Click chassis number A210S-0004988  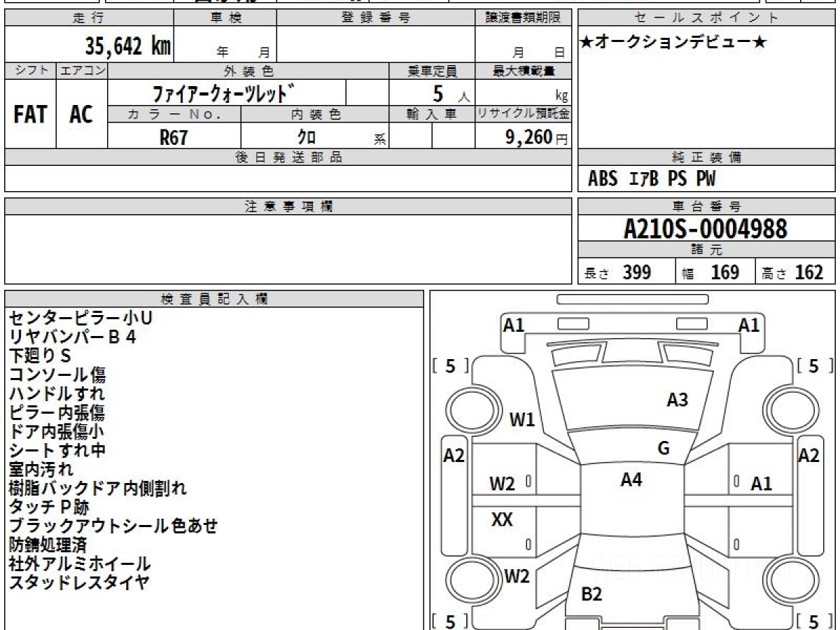[x=706, y=229]
